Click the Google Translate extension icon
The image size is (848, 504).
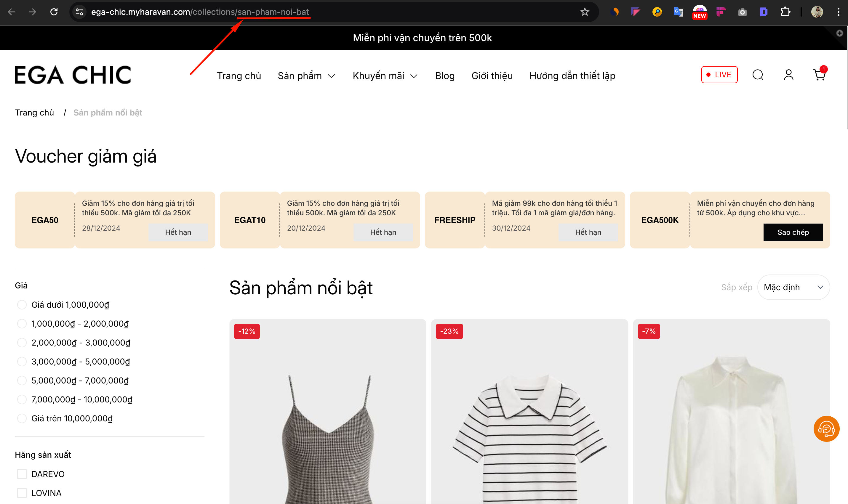(x=678, y=12)
